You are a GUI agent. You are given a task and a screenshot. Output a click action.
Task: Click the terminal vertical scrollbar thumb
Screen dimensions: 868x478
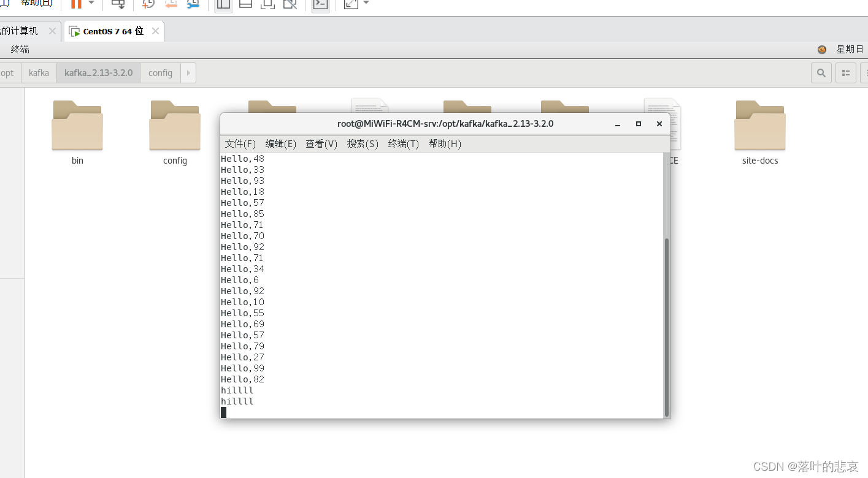667,327
